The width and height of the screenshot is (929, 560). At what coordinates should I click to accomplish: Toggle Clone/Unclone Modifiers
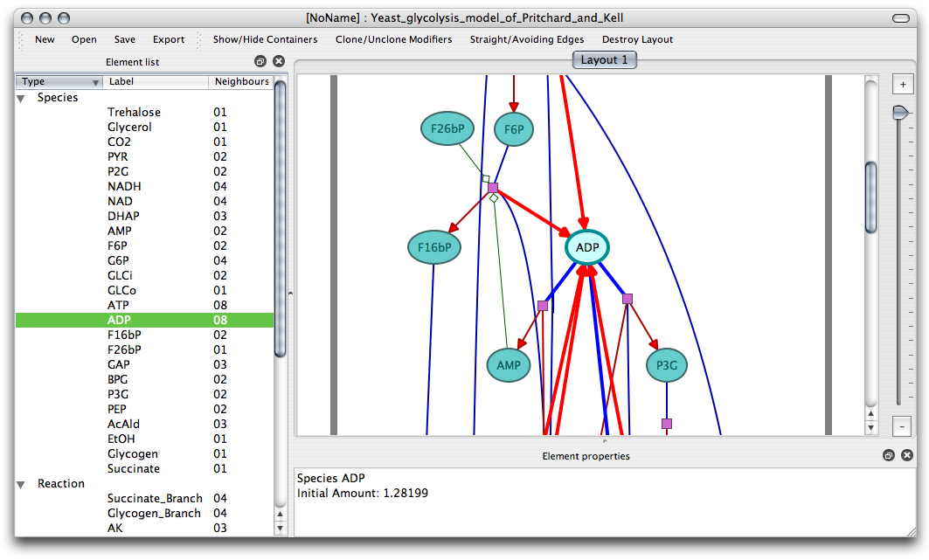393,39
